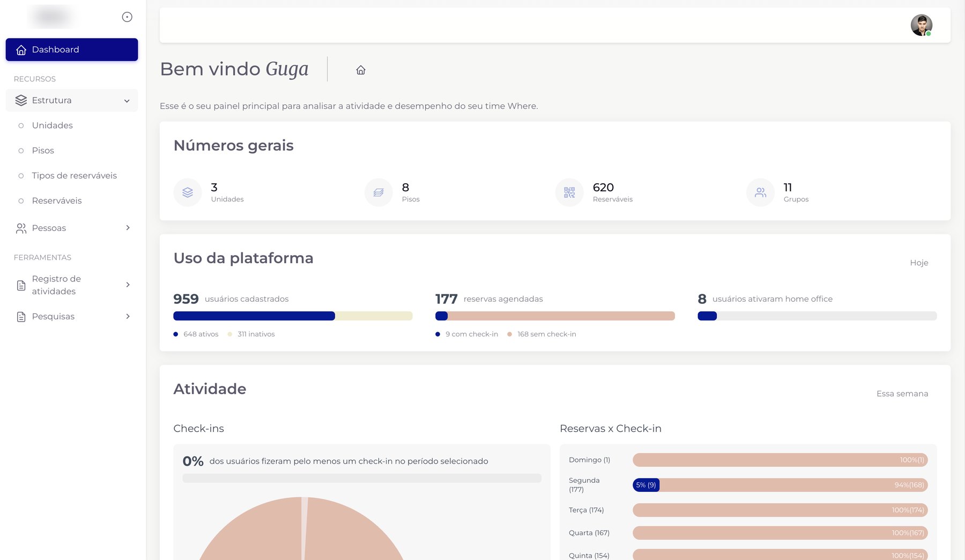The height and width of the screenshot is (560, 965).
Task: Click the Estrutura layers icon
Action: 21,100
